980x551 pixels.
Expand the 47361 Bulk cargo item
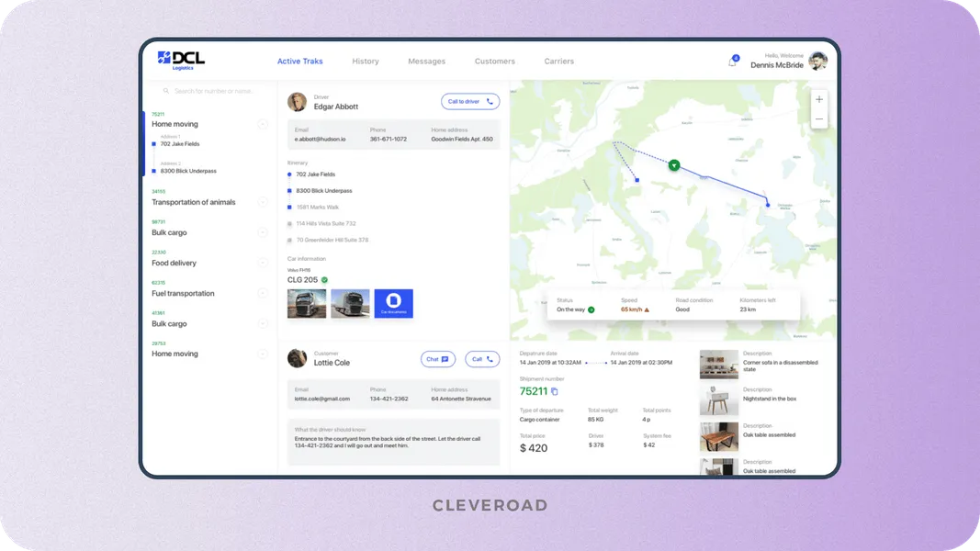[x=263, y=323]
